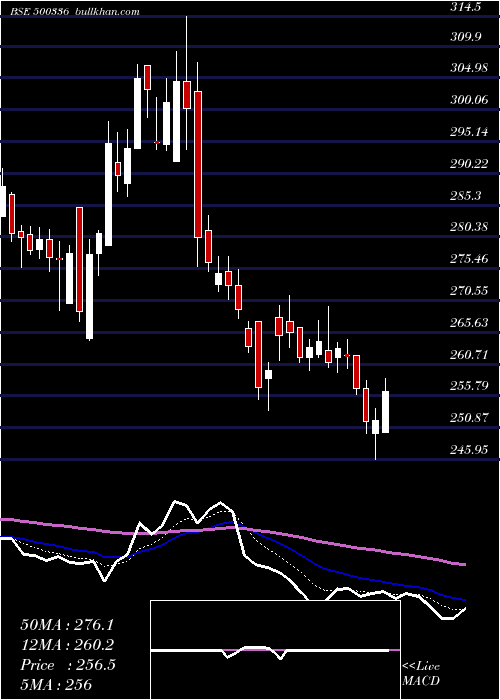Click the 12MA : 260.2 readout
This screenshot has width=500, height=700.
[x=67, y=645]
